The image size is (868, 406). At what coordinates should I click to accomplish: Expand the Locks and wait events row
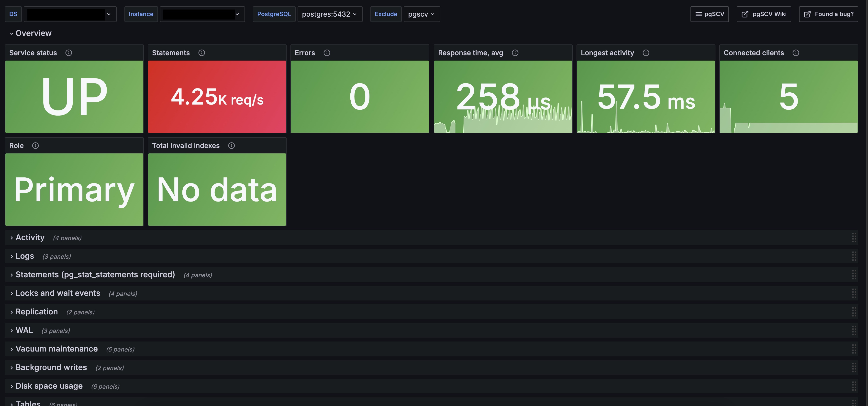(58, 293)
